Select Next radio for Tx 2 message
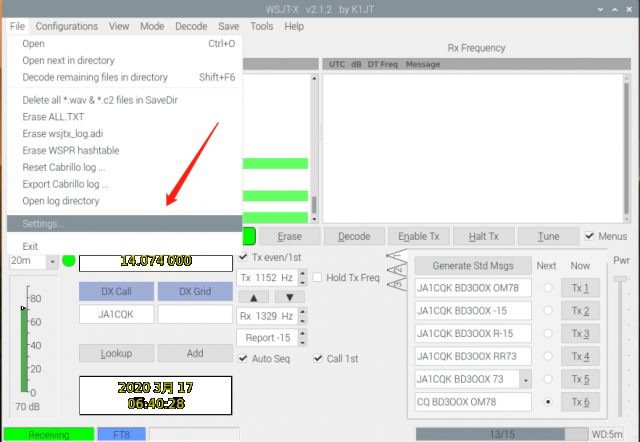The image size is (640, 442). (548, 311)
